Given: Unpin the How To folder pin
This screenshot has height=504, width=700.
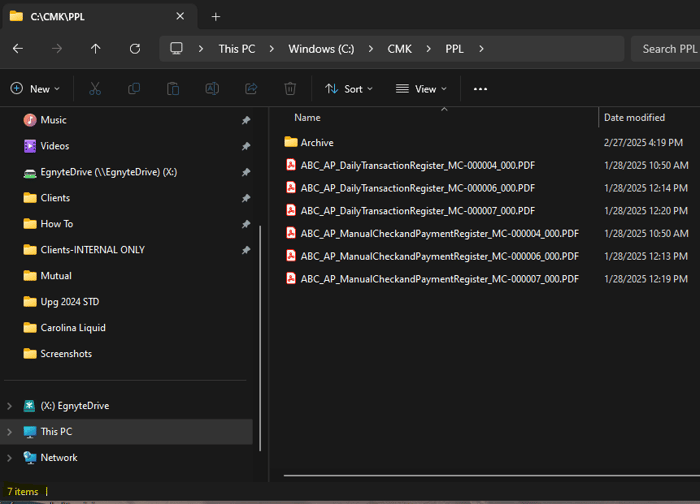Looking at the screenshot, I should click(x=246, y=224).
